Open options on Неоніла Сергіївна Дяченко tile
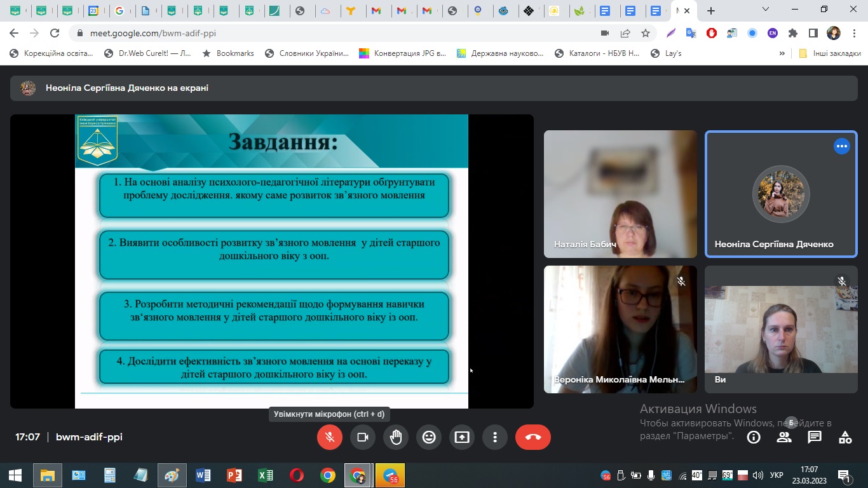The image size is (868, 488). coord(842,146)
